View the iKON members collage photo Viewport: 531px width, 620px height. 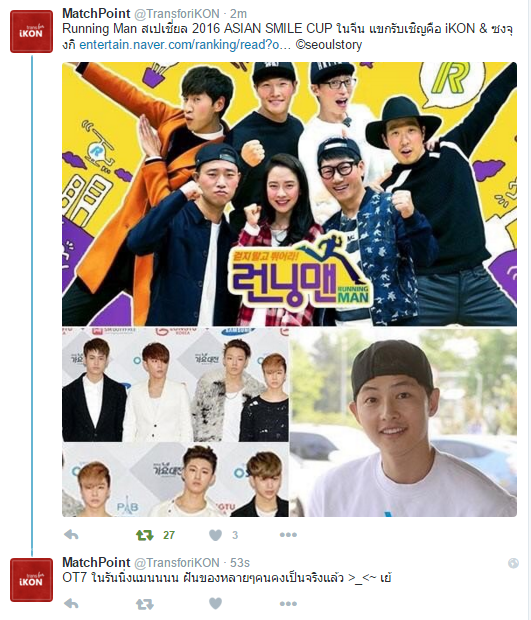pos(175,422)
